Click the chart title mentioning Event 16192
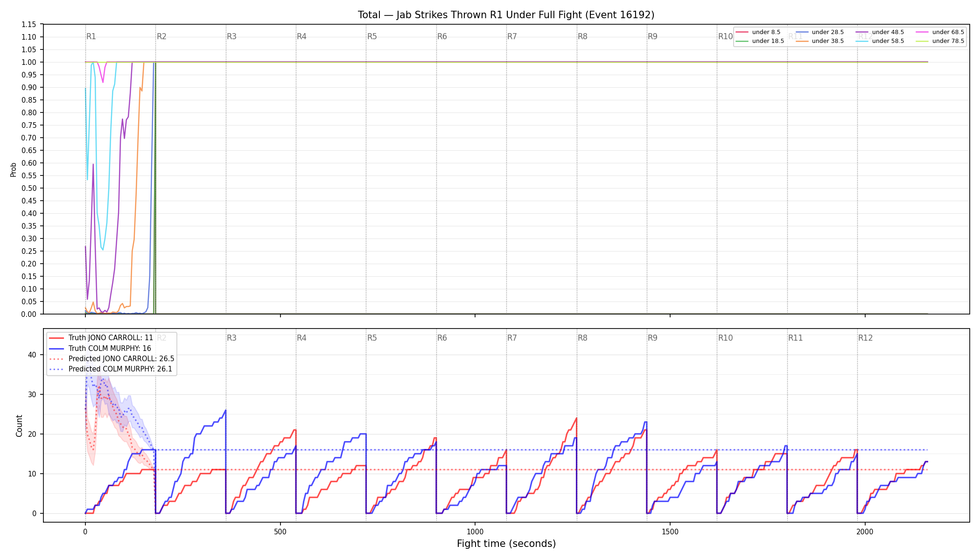The image size is (980, 560). [x=506, y=15]
